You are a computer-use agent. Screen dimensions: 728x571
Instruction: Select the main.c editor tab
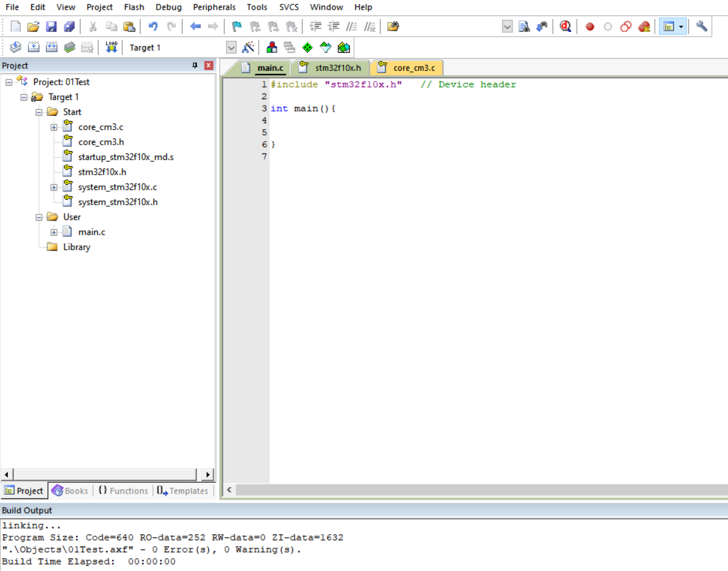(262, 68)
